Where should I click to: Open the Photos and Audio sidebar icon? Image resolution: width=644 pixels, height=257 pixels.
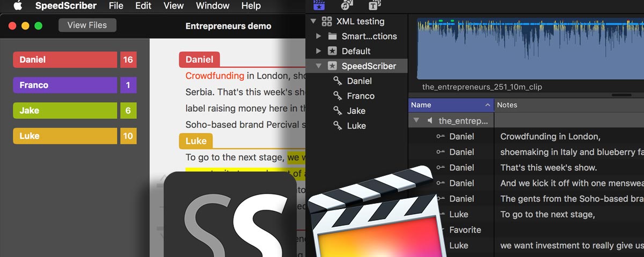(x=347, y=6)
